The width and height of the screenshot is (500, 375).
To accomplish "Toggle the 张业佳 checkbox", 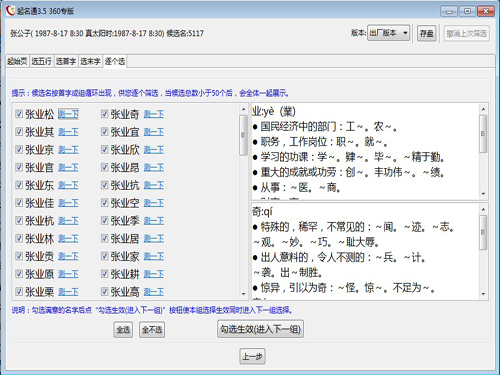I will [x=19, y=203].
